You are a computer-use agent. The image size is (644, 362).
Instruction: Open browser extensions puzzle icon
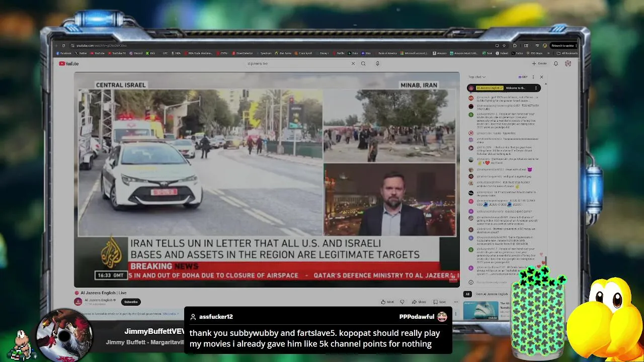click(515, 46)
